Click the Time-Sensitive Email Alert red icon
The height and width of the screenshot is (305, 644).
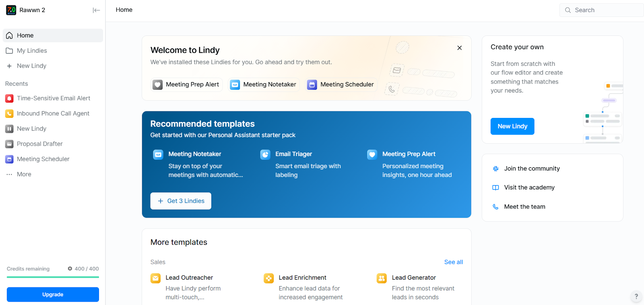coord(9,98)
